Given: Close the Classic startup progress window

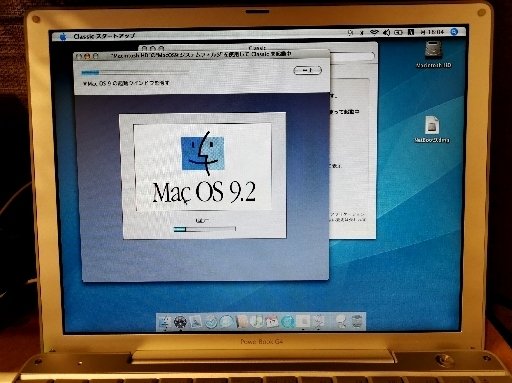Looking at the screenshot, I should (x=78, y=56).
